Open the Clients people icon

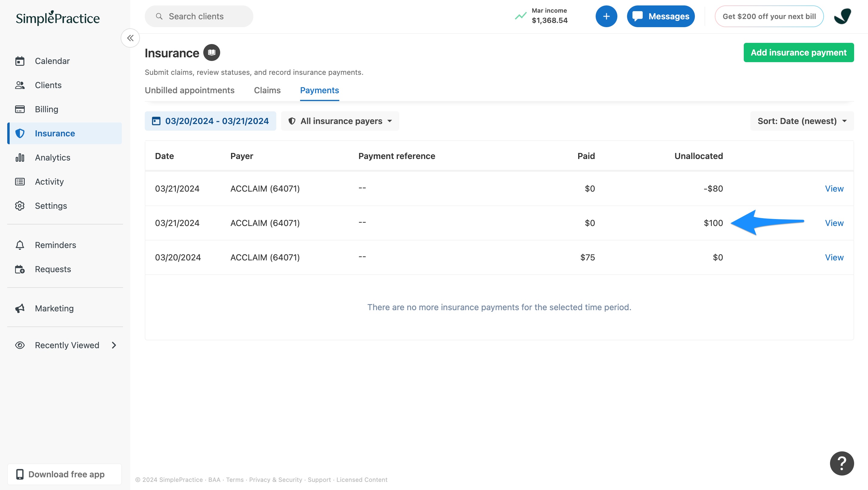(20, 85)
